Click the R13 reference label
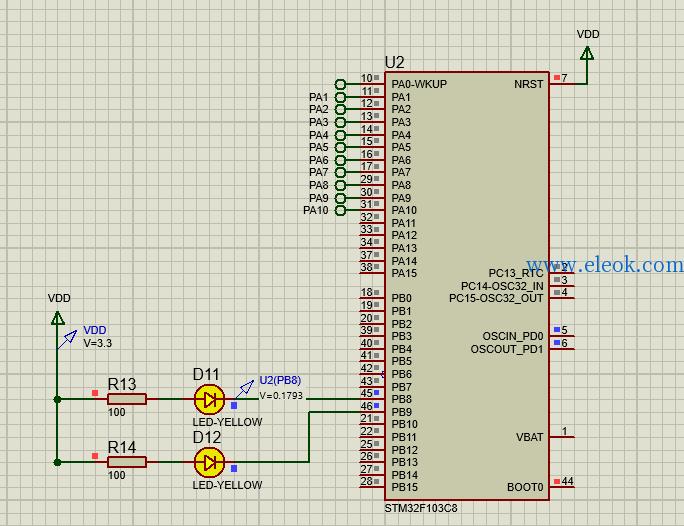The image size is (684, 526). (122, 384)
